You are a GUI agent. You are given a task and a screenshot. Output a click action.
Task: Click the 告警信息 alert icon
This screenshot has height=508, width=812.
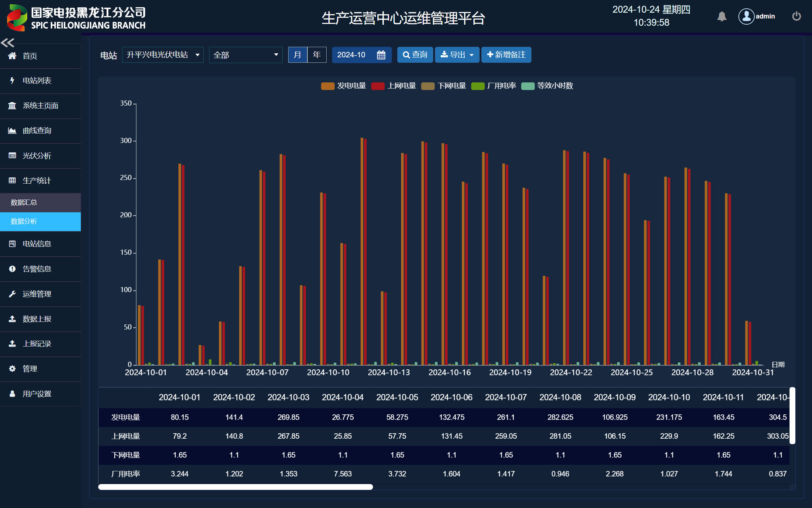click(x=12, y=269)
